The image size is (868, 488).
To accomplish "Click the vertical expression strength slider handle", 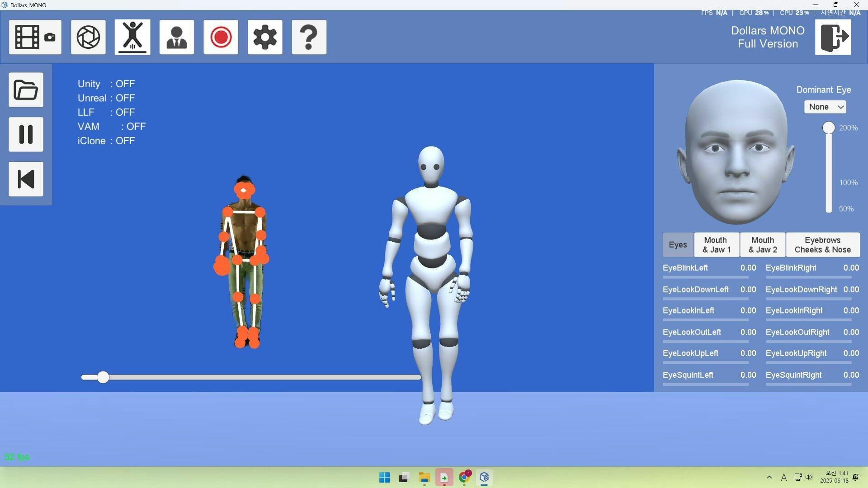I will pos(829,128).
